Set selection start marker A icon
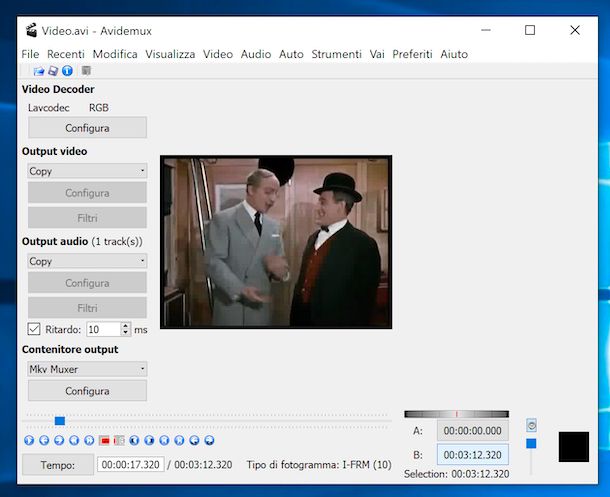 (104, 440)
